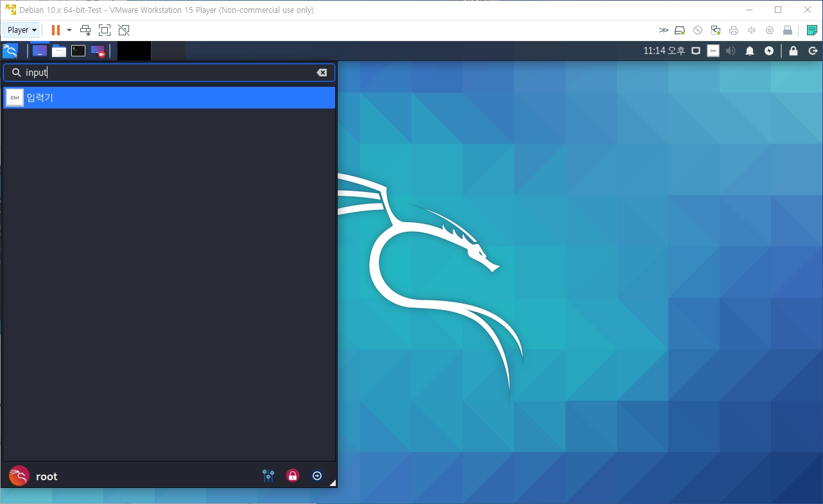The height and width of the screenshot is (504, 823).
Task: Click the sound card device icon
Action: pos(752,30)
